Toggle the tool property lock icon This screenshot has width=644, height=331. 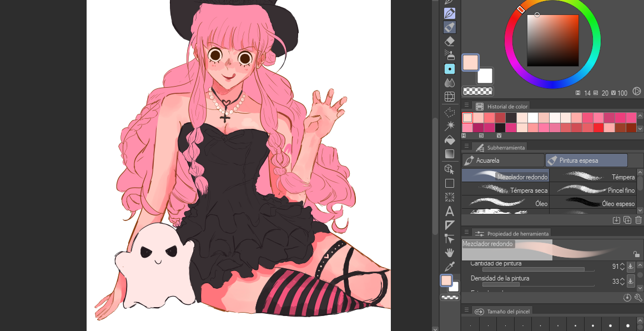[636, 254]
